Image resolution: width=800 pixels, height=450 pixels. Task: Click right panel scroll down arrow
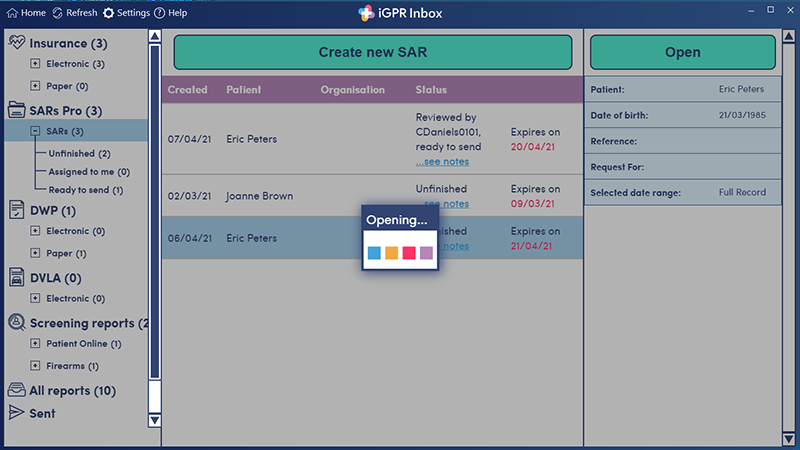(x=788, y=439)
